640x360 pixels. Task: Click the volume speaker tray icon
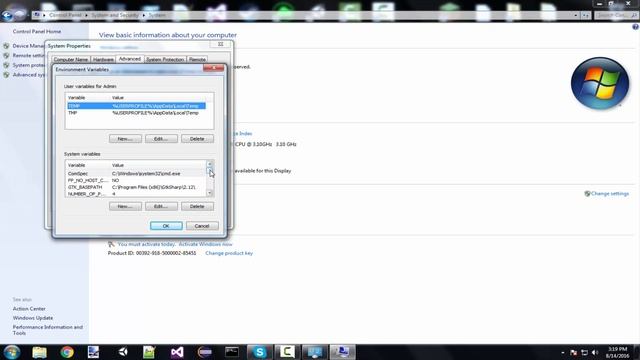click(x=595, y=352)
